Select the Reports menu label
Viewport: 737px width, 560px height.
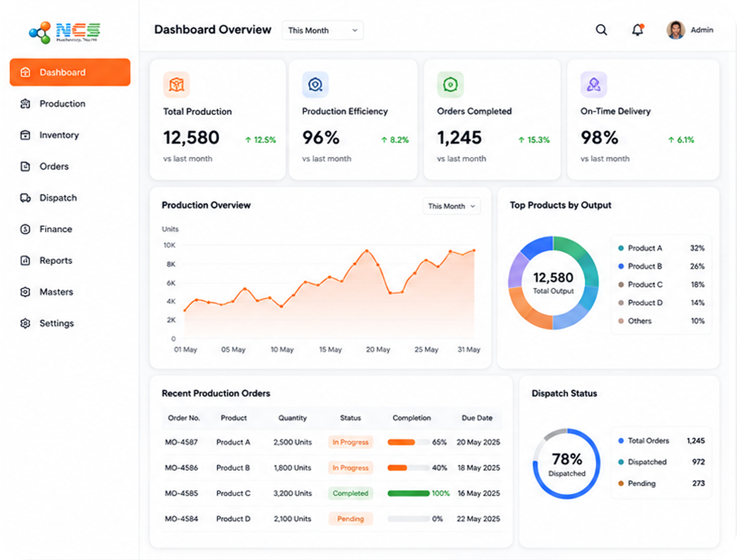[x=56, y=261]
